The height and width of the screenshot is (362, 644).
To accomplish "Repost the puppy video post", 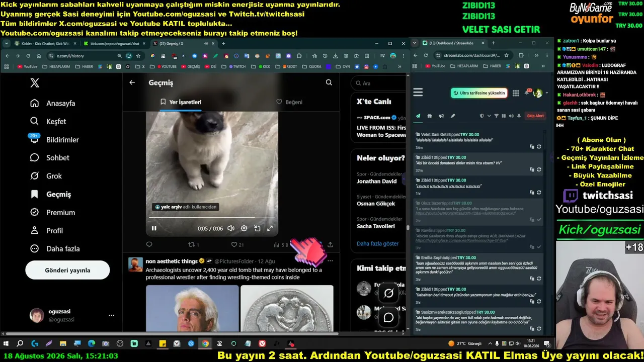I will point(193,245).
